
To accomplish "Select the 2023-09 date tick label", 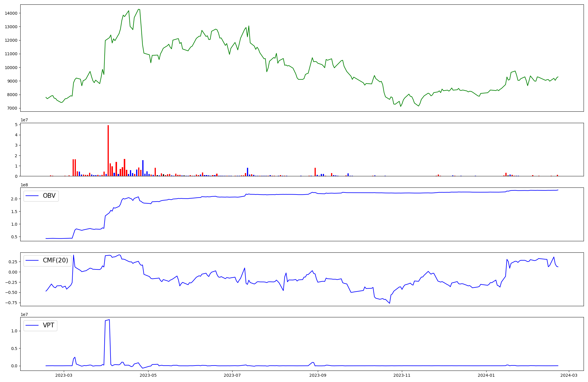I will point(318,375).
